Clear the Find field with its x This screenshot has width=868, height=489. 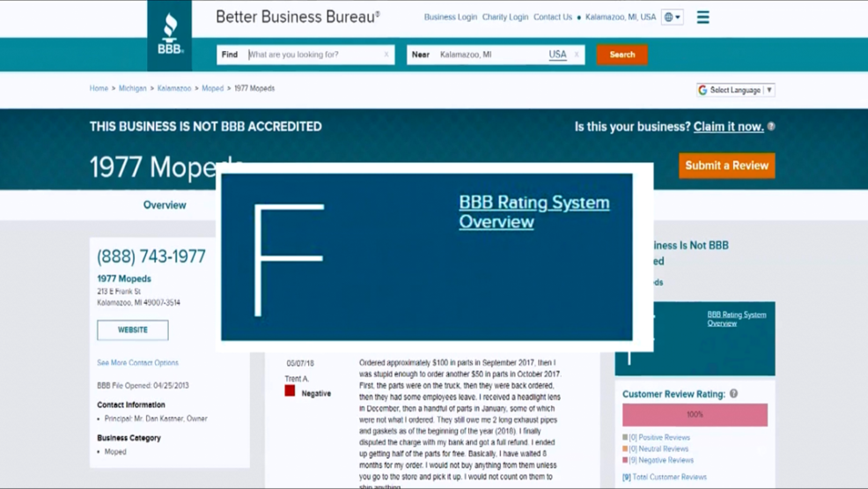[x=386, y=55]
